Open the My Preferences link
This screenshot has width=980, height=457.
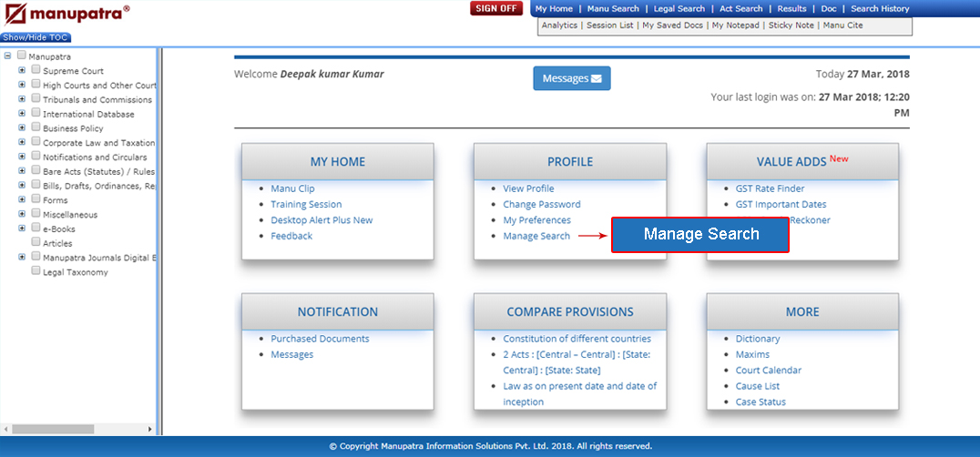[x=536, y=220]
